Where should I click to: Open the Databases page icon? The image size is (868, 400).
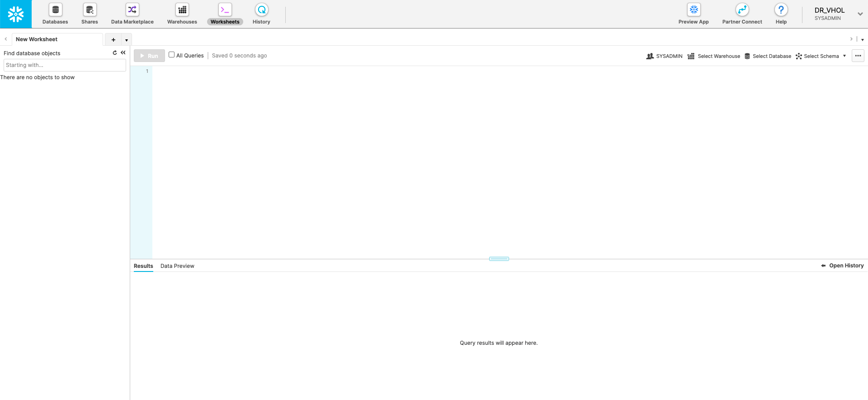(55, 10)
